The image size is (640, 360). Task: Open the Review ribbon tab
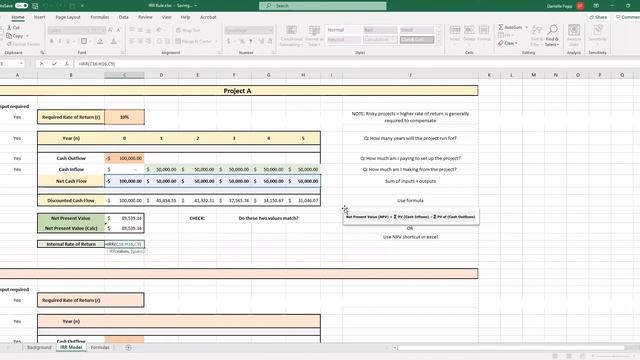pos(145,17)
